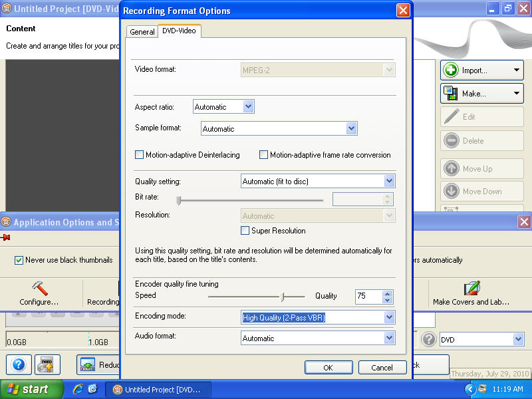Click the disabled Video format MPEG-2 dropdown
Viewport: 532px width, 399px height.
pyautogui.click(x=318, y=70)
